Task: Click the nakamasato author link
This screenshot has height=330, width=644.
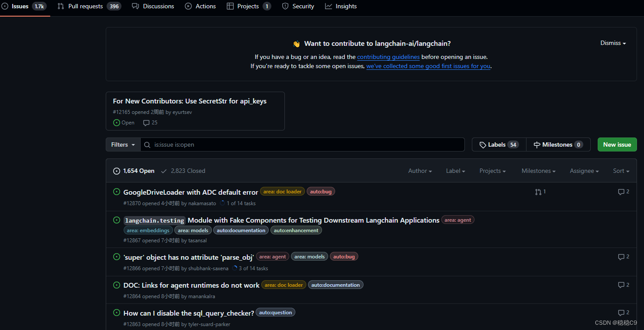Action: click(202, 203)
